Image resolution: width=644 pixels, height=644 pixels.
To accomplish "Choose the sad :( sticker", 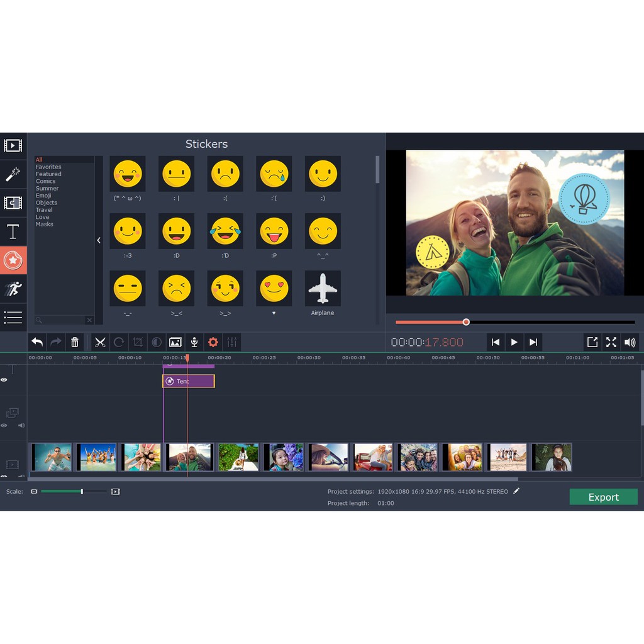I will (x=225, y=174).
